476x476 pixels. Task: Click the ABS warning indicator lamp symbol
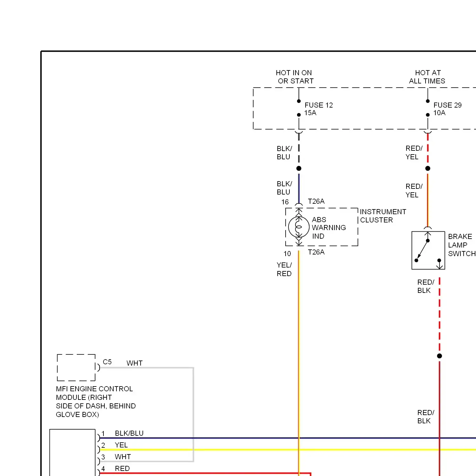click(x=299, y=227)
